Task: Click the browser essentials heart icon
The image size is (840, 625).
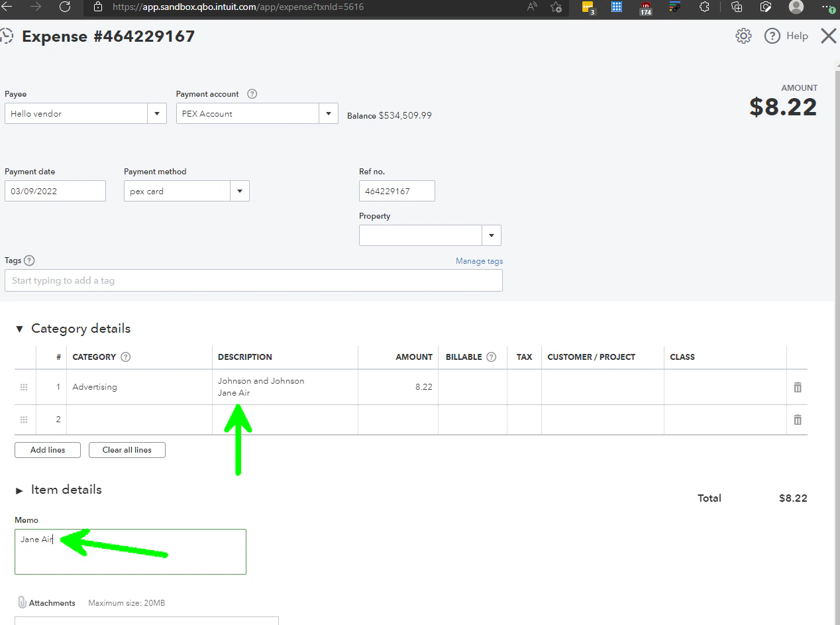Action: pos(766,7)
